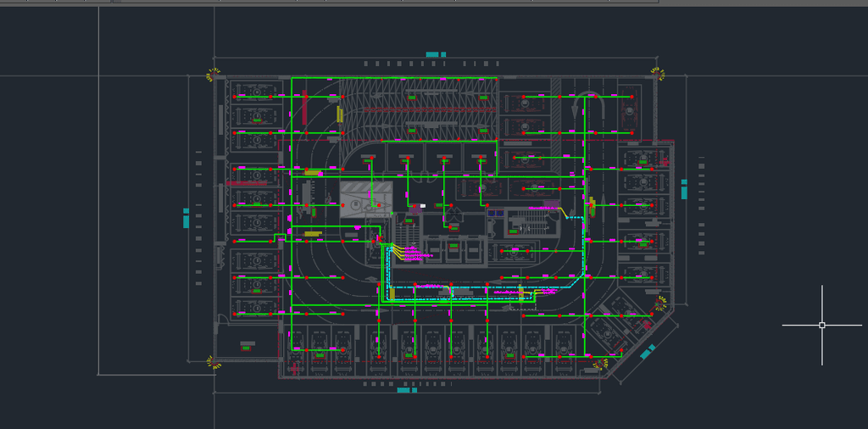Click the yellow marker at the plan's bottom-left corner
This screenshot has height=429, width=868.
[x=213, y=362]
